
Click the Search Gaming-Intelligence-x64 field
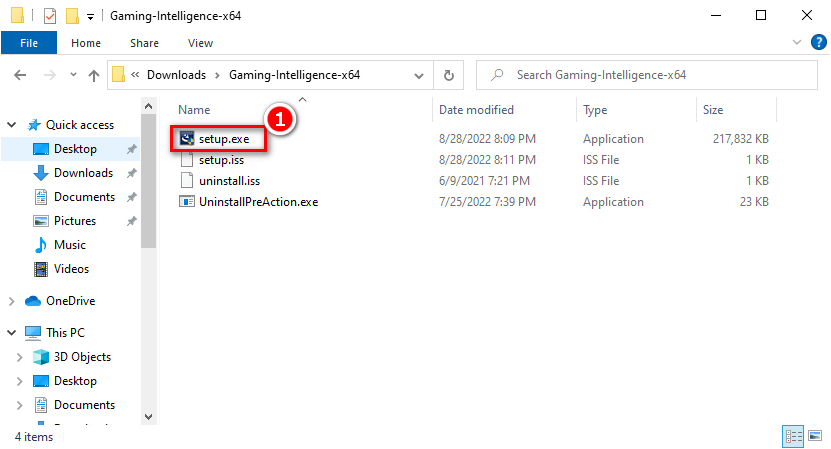[647, 75]
